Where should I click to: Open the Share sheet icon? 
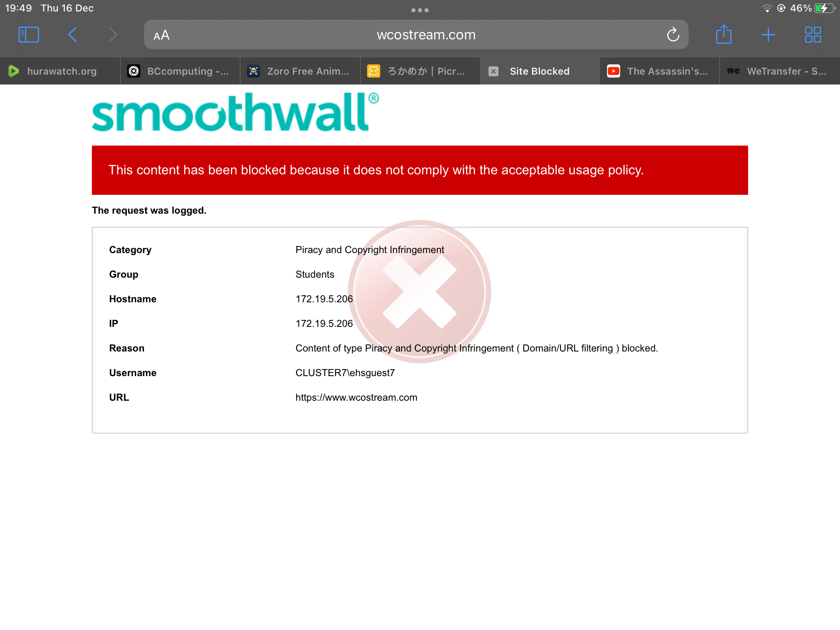(x=724, y=35)
